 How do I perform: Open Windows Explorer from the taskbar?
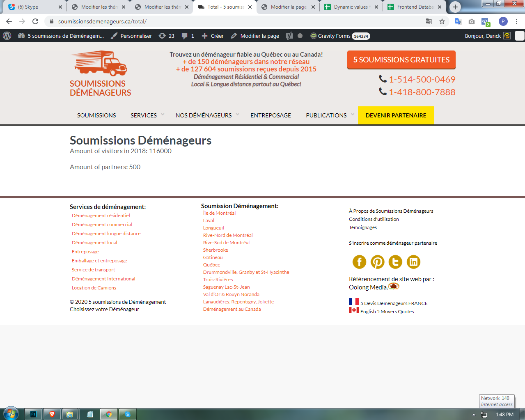coord(70,414)
